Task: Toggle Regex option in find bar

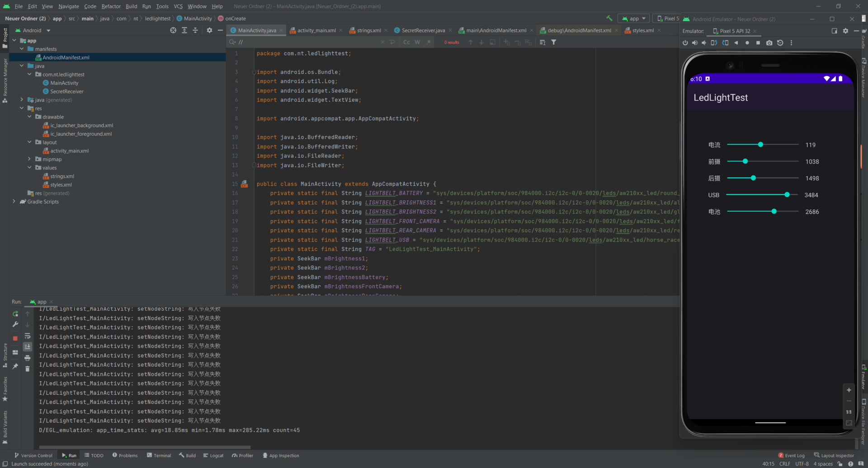Action: tap(428, 42)
